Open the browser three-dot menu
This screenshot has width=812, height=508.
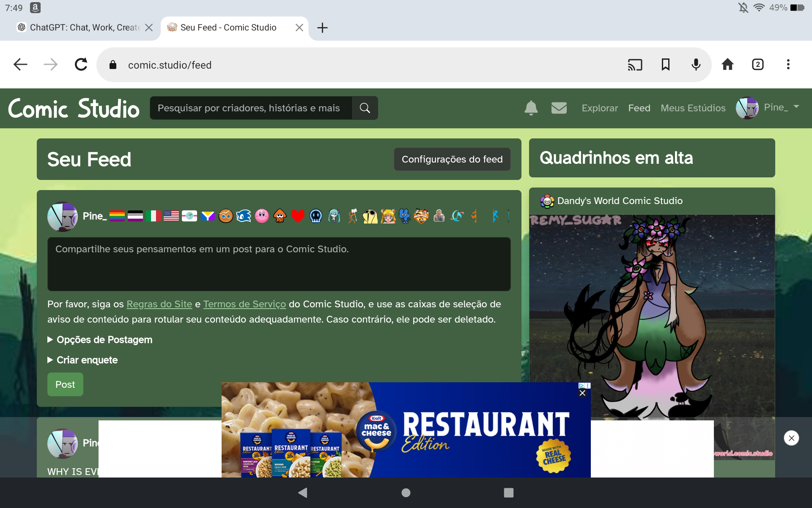point(788,64)
